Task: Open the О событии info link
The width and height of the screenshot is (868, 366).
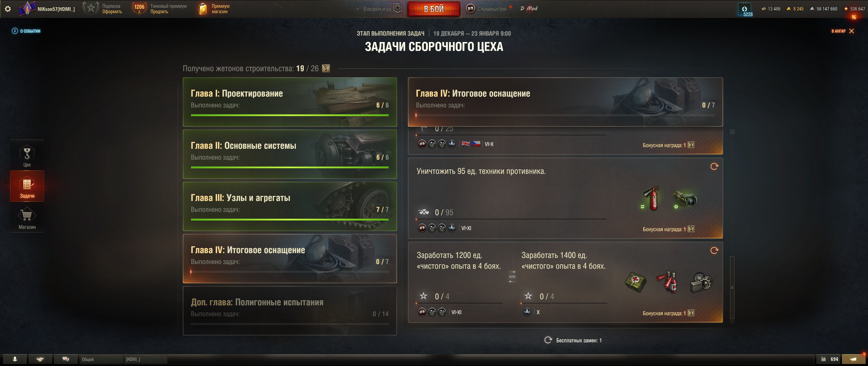Action: pos(26,31)
